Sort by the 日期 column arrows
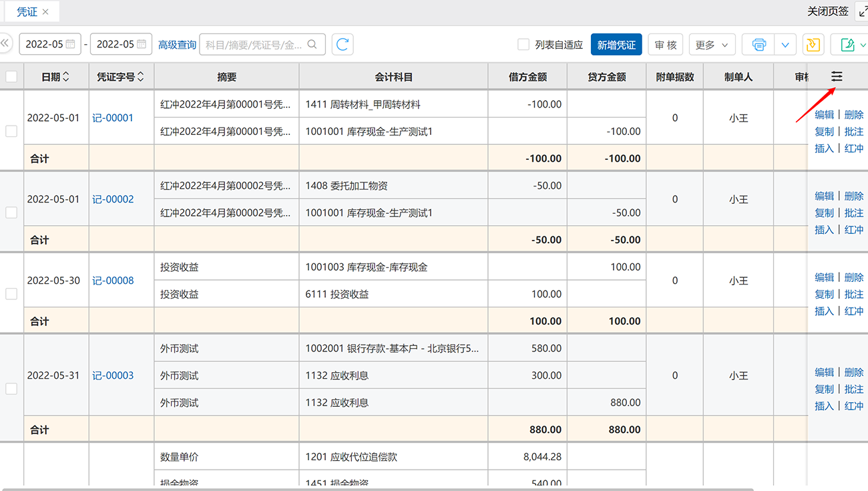Image resolution: width=868 pixels, height=491 pixels. point(66,77)
